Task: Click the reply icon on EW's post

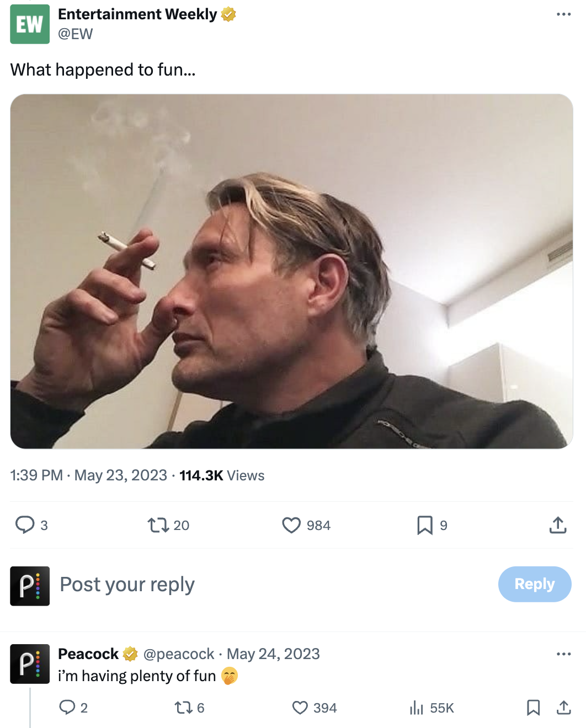Action: pyautogui.click(x=25, y=524)
